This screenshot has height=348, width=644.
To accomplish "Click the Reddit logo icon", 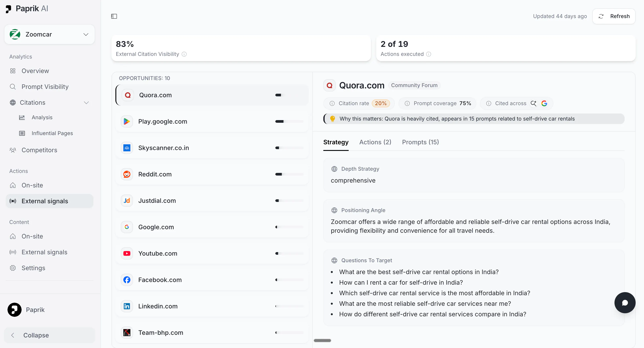I will [127, 174].
